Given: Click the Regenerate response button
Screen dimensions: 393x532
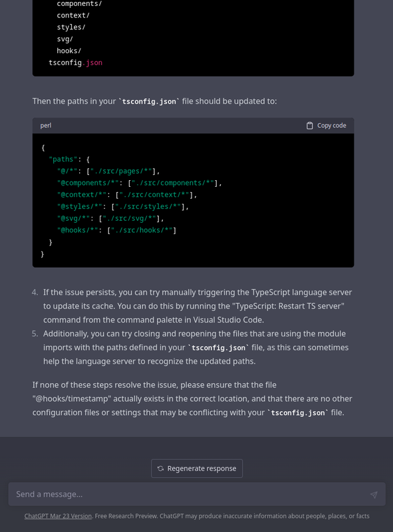Looking at the screenshot, I should click(197, 468).
